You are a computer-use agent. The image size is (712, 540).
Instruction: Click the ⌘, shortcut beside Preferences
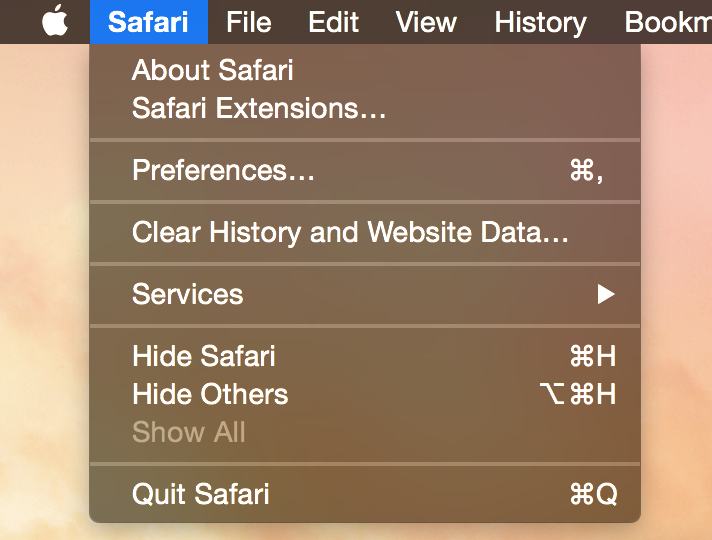587,171
